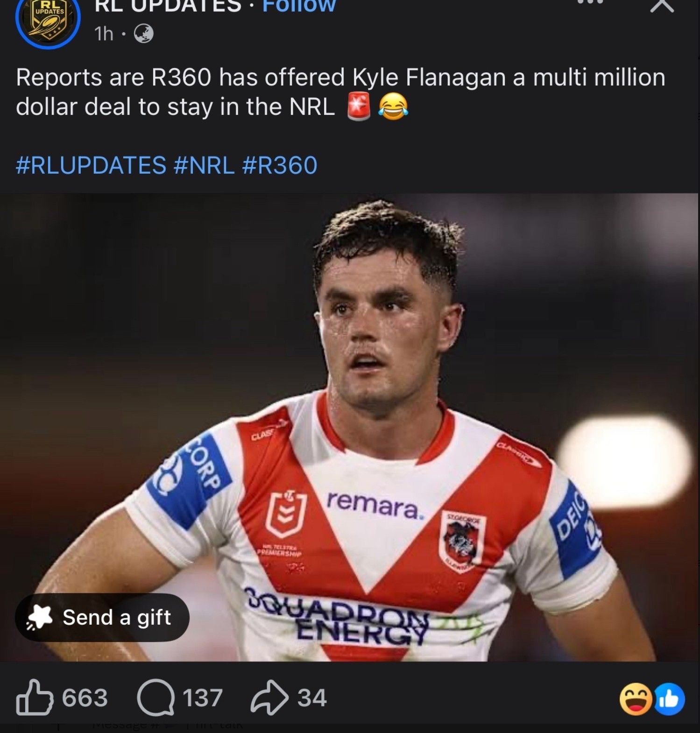
Task: View the 34 shares count
Action: tap(312, 698)
